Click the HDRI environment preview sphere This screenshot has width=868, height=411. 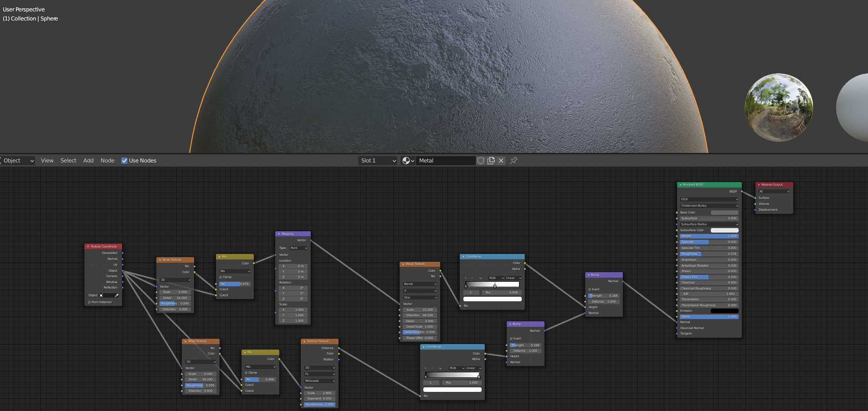coord(779,107)
